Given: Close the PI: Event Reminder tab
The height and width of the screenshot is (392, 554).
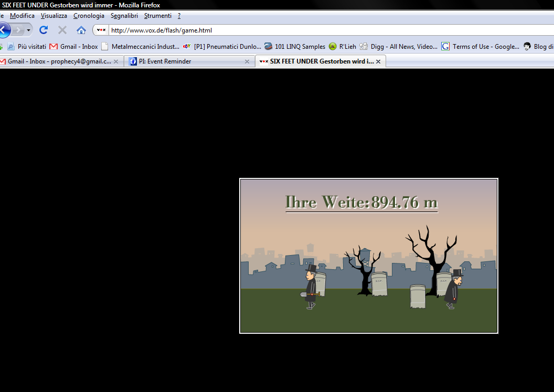Looking at the screenshot, I should pos(247,61).
